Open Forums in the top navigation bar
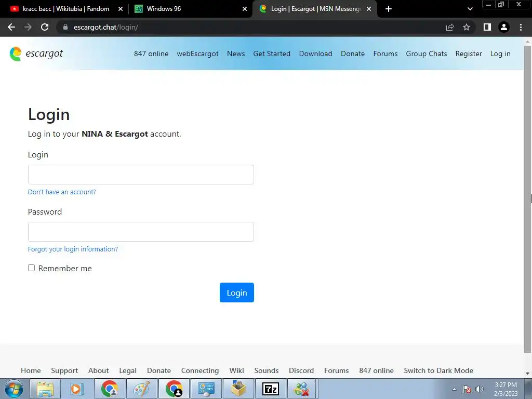This screenshot has width=532, height=399. (385, 54)
